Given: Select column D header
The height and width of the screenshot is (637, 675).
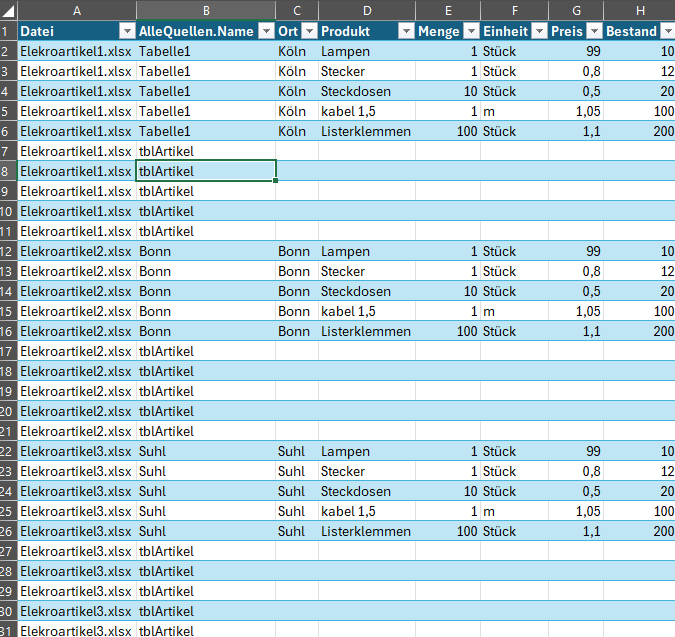Looking at the screenshot, I should point(366,10).
